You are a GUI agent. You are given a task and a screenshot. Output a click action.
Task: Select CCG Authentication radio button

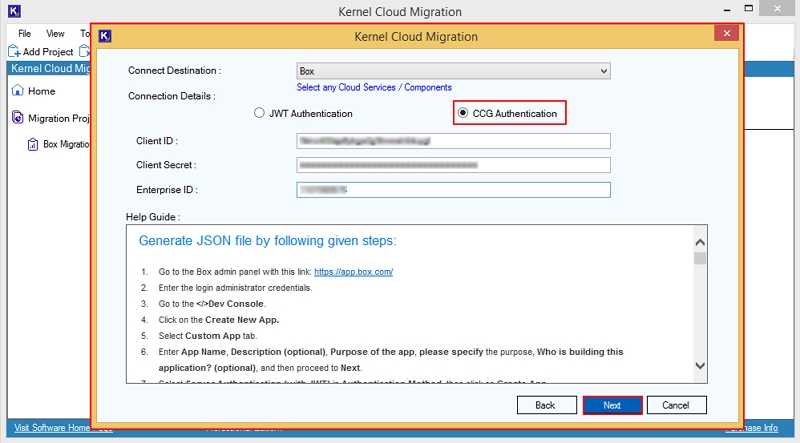coord(463,113)
